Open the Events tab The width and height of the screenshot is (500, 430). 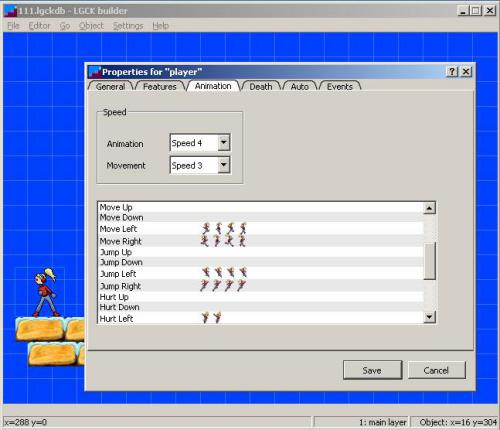[x=340, y=87]
